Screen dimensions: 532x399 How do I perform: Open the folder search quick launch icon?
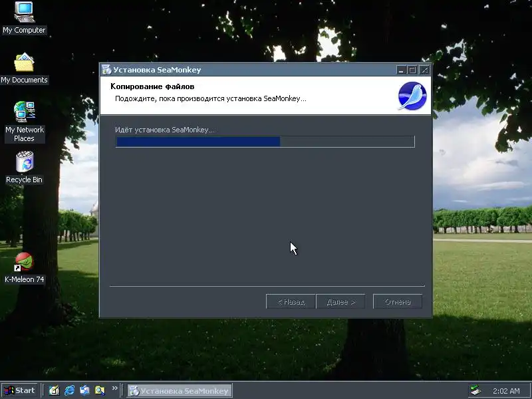pos(100,390)
